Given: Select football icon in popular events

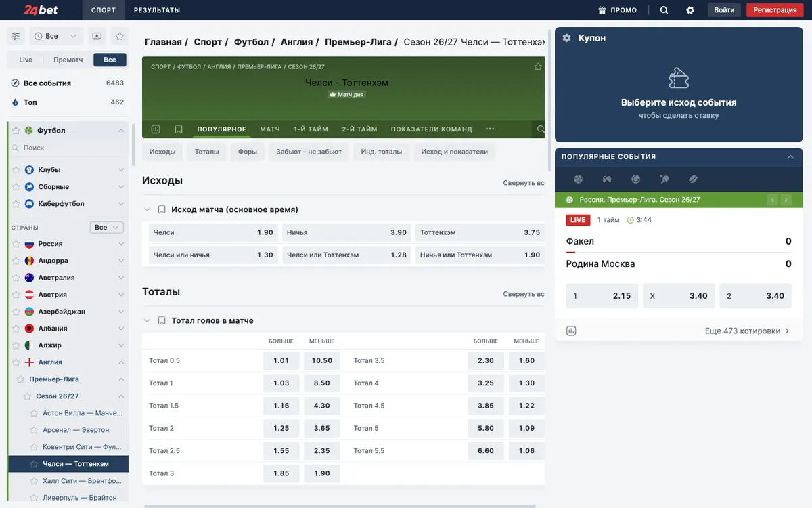Looking at the screenshot, I should pyautogui.click(x=578, y=179).
